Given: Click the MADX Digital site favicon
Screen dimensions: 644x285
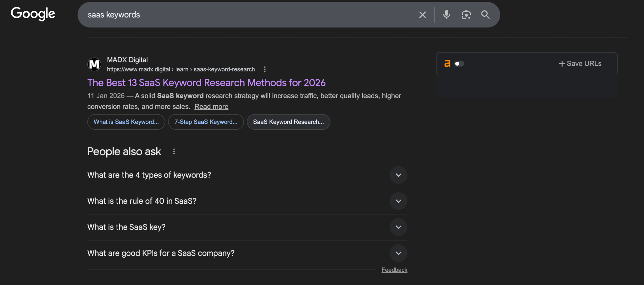Looking at the screenshot, I should (x=93, y=64).
